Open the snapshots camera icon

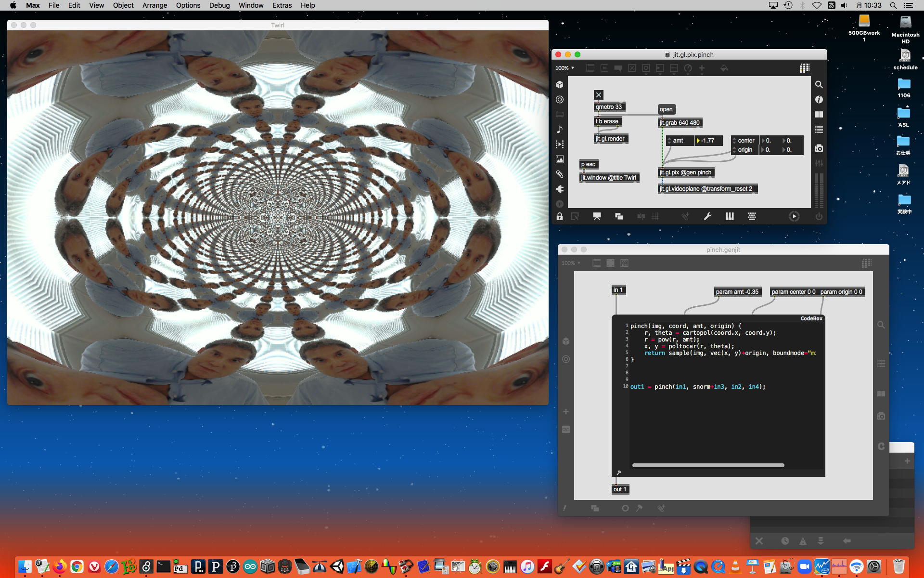coord(819,148)
